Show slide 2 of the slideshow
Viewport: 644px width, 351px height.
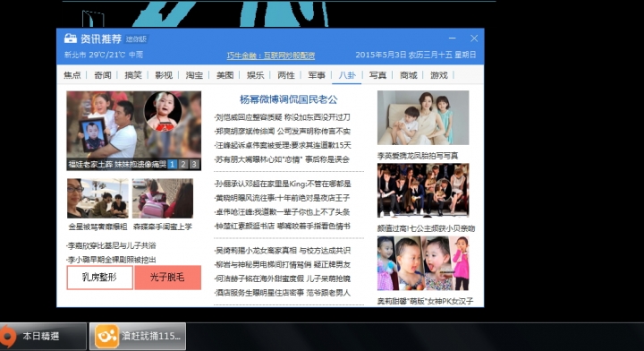pos(183,165)
